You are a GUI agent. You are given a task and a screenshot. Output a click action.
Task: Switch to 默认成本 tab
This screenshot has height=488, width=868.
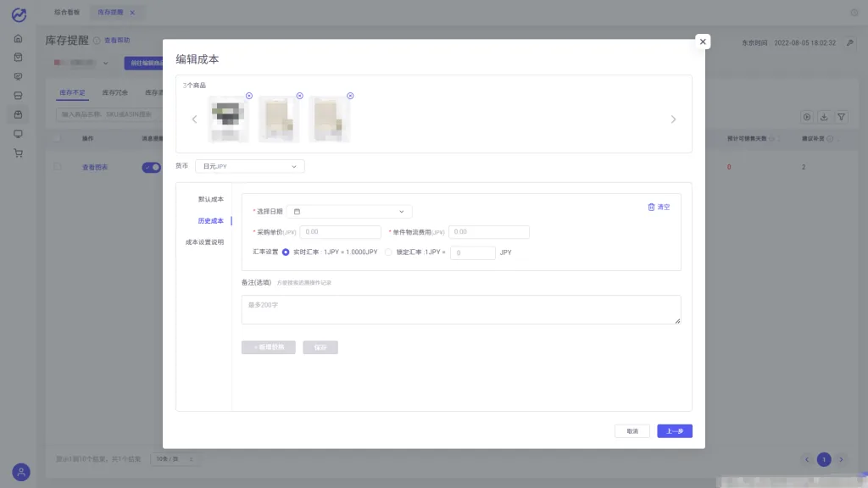click(211, 199)
